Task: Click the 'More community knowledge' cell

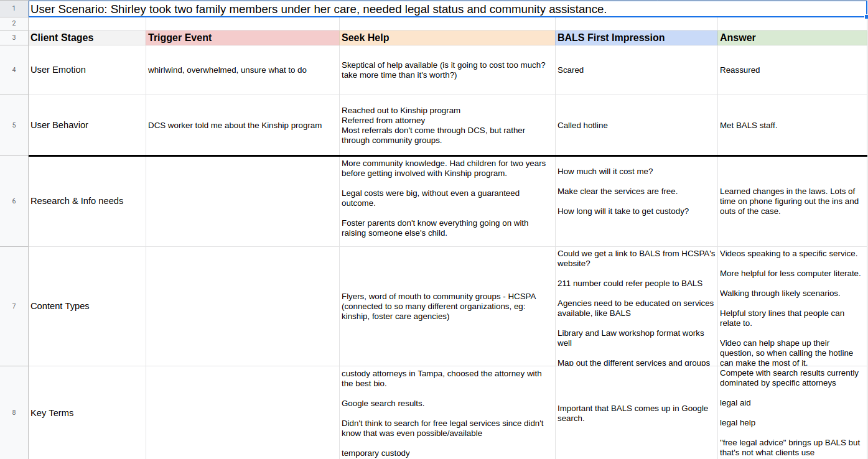Action: coord(447,201)
